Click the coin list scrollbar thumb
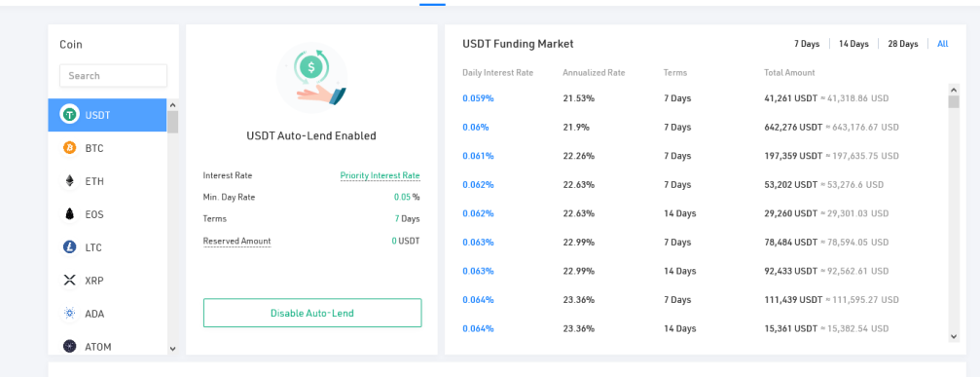Viewport: 980px width, 377px height. click(x=173, y=122)
